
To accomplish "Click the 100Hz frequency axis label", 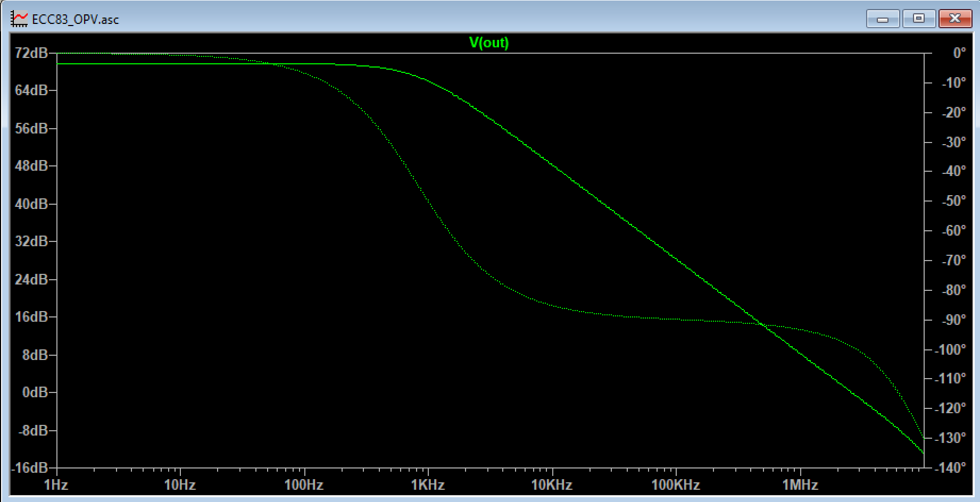I will [304, 485].
